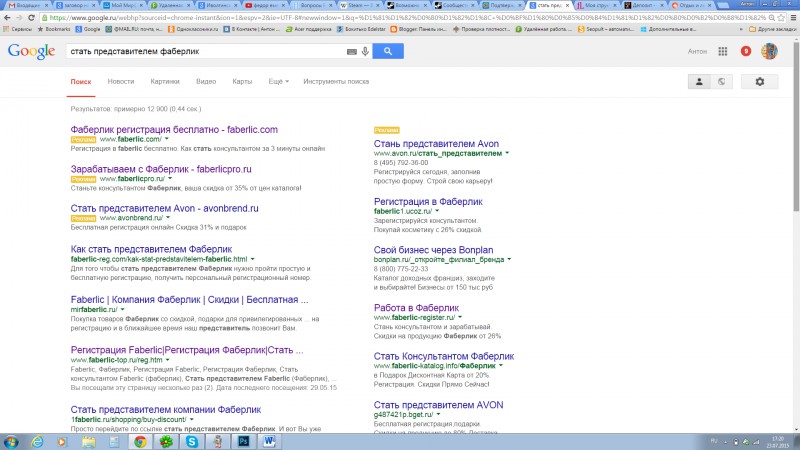This screenshot has width=800, height=450.
Task: Open the zoom magnifier in address bar
Action: point(771,17)
